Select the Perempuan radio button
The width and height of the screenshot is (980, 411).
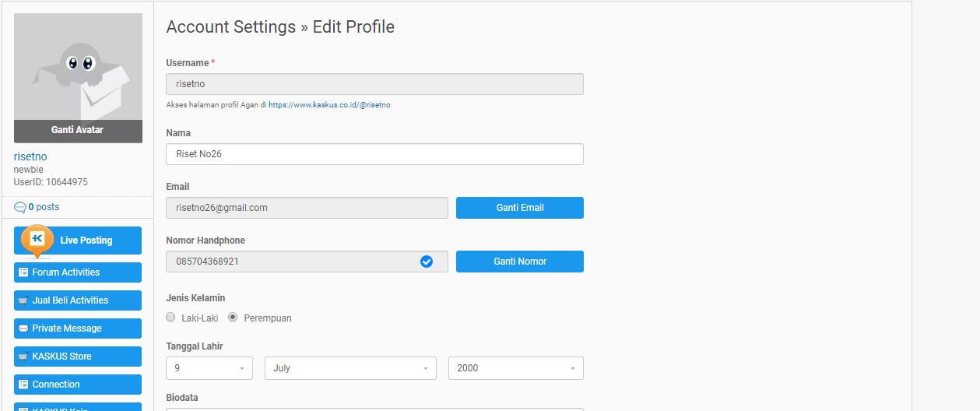(233, 318)
